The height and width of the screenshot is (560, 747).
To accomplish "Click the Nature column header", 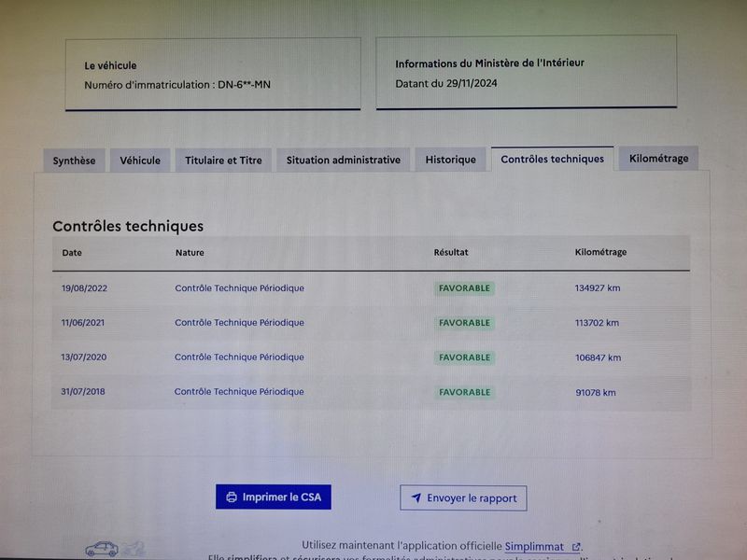I will click(x=190, y=253).
